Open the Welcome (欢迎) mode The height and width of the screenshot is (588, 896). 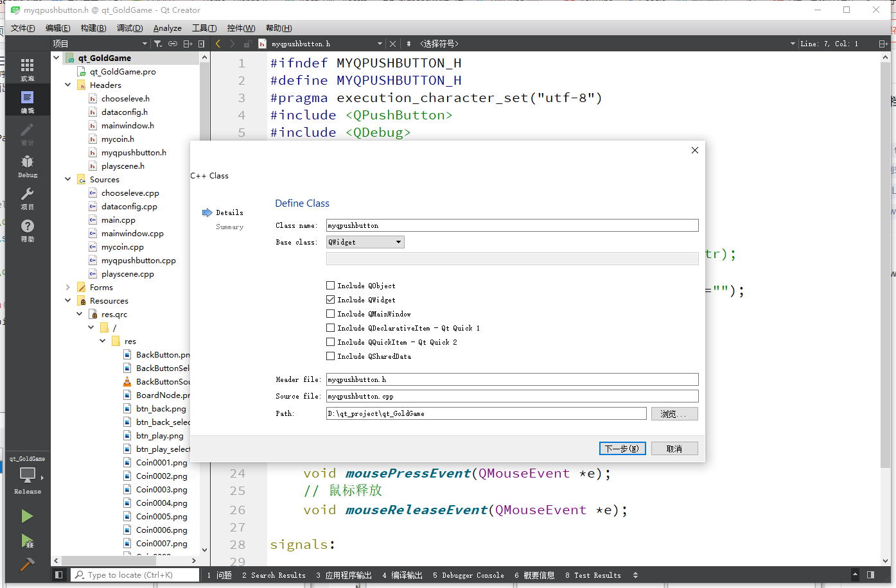click(x=27, y=69)
